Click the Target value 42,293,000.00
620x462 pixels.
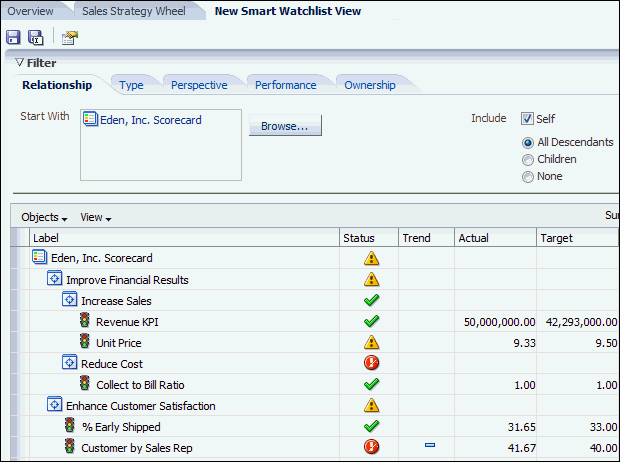[581, 322]
